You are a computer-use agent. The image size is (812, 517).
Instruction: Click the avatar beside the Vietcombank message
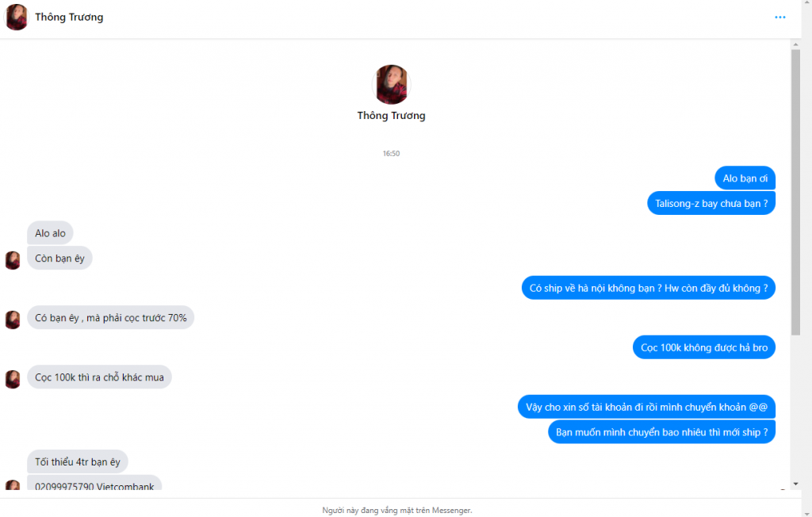coord(13,486)
